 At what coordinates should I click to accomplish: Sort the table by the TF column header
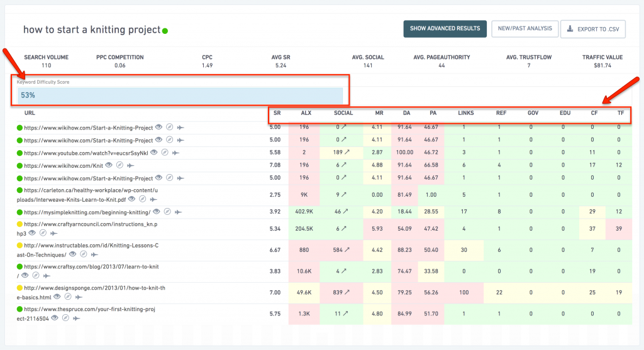point(621,113)
